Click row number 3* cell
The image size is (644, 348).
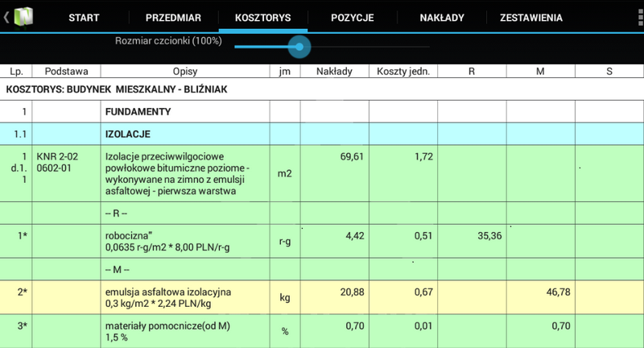click(16, 331)
